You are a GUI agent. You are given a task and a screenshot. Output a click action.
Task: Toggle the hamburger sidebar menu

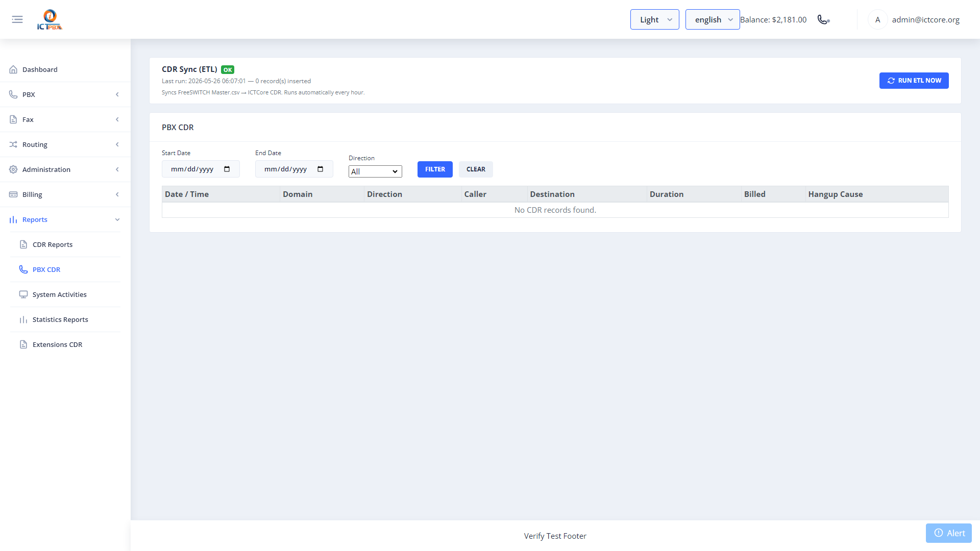(x=17, y=19)
